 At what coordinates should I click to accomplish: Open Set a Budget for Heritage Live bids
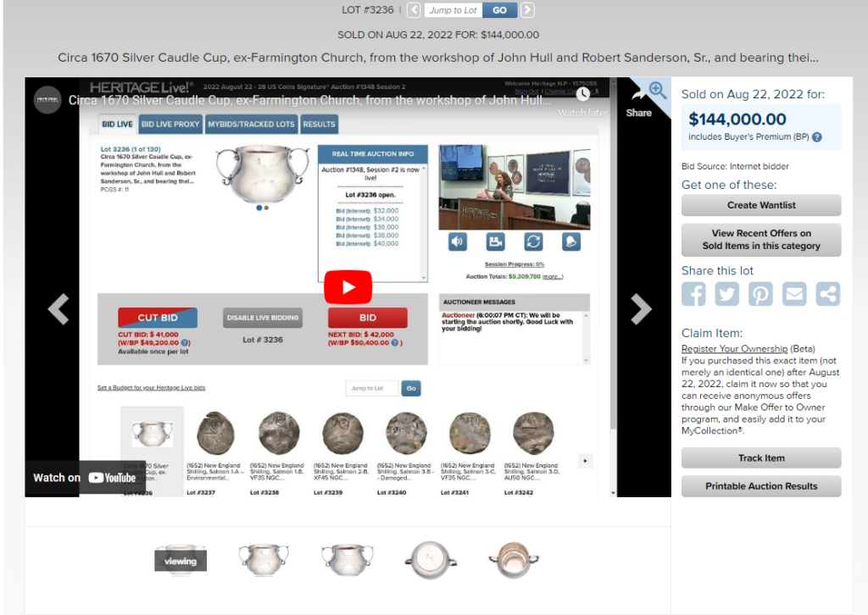[151, 388]
